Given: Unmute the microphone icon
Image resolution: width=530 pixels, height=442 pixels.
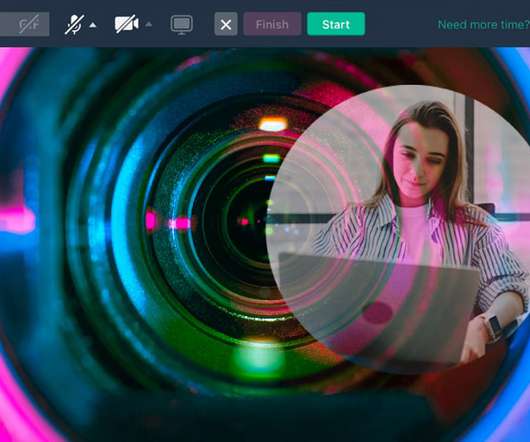Looking at the screenshot, I should click(x=74, y=24).
